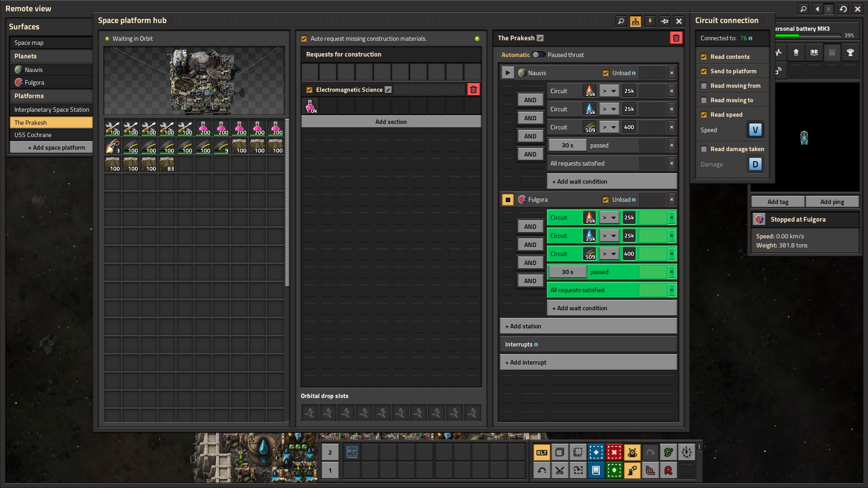Select Nauvis in the Planets list
The height and width of the screenshot is (488, 868).
click(x=51, y=70)
